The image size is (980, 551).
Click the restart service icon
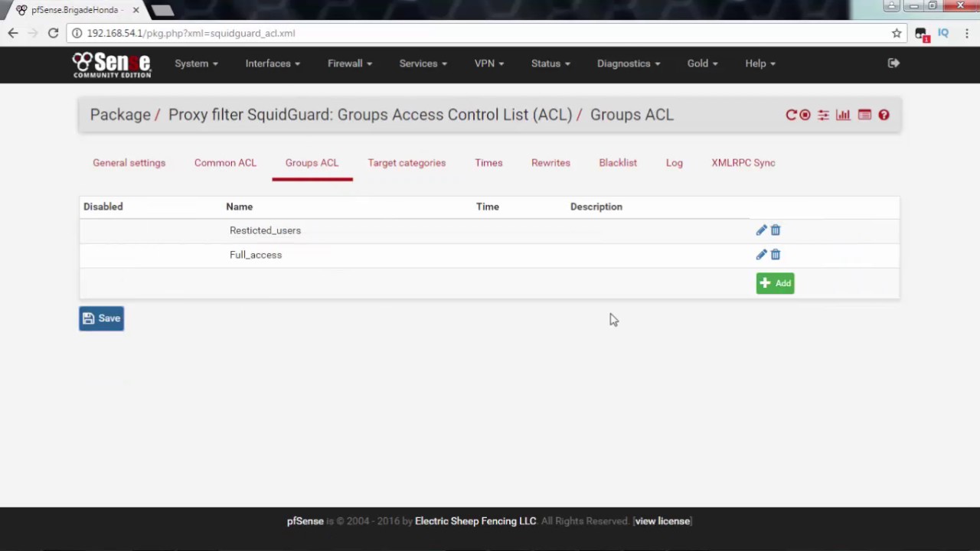point(791,115)
